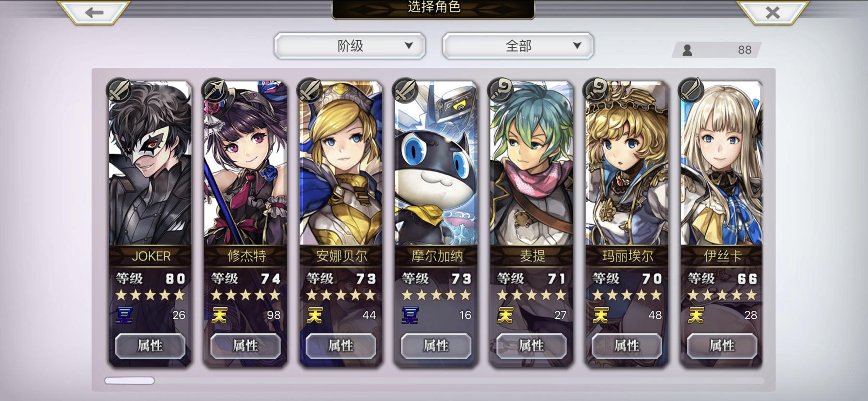Click 安娜贝尔's 天 element icon
Screen dimensions: 868x401
coord(315,315)
